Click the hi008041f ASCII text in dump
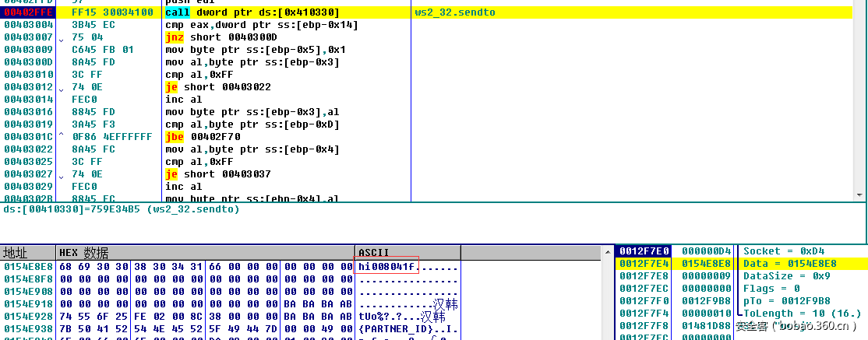 (388, 267)
